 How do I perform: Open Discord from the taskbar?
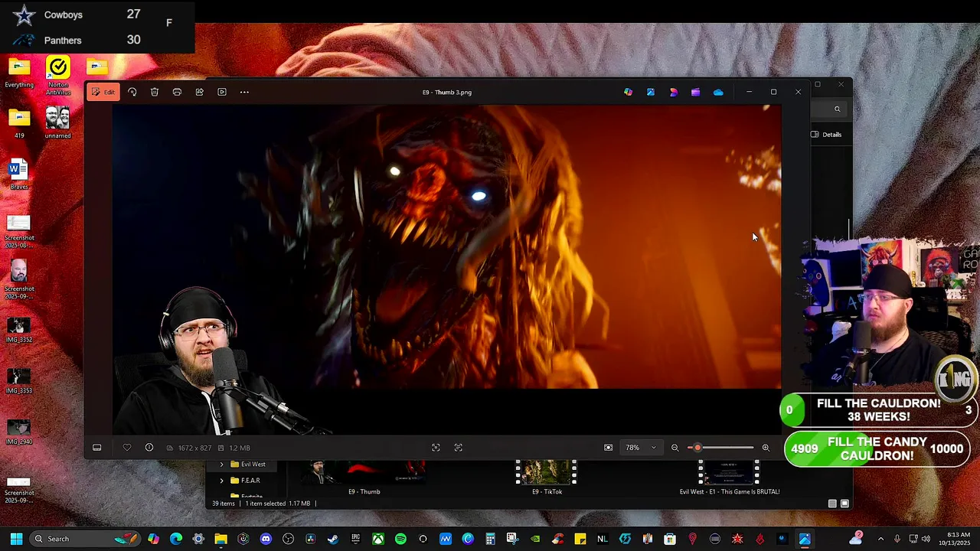[x=266, y=539]
